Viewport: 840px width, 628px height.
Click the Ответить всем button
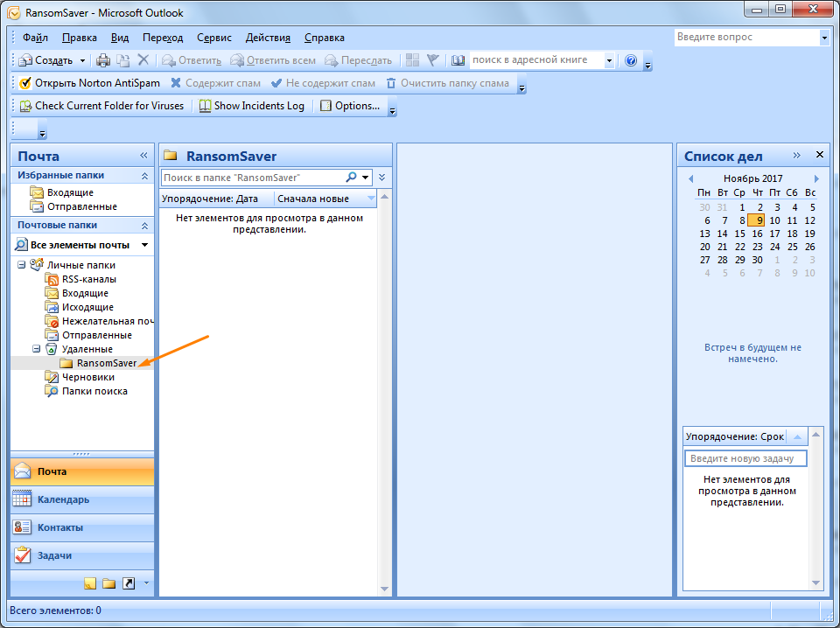[273, 60]
